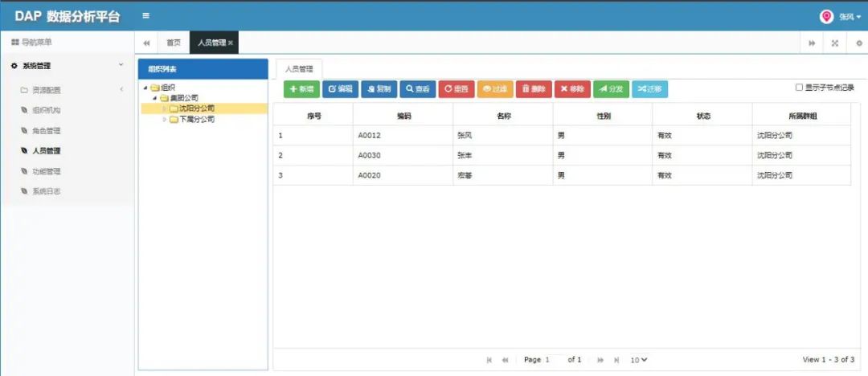Select the 人员管理 panel tab above the toolbar
The height and width of the screenshot is (376, 868).
coord(299,69)
